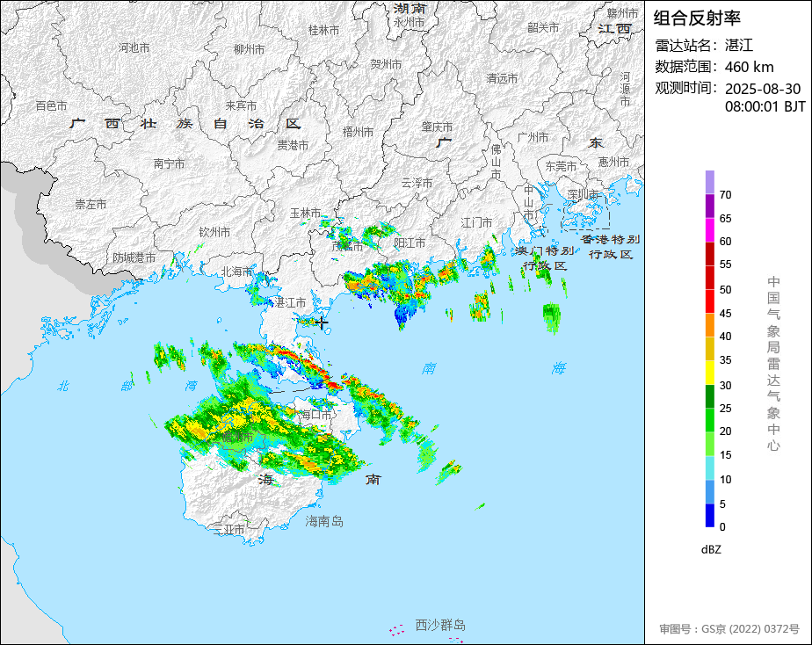The image size is (812, 645).
Task: Click the 70 dBZ light purple legend swatch
Action: click(709, 182)
